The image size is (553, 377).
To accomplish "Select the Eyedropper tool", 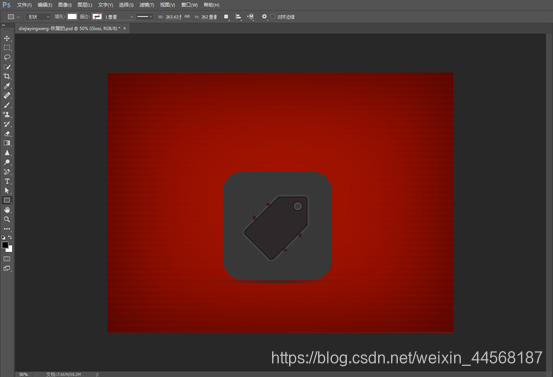I will tap(7, 86).
